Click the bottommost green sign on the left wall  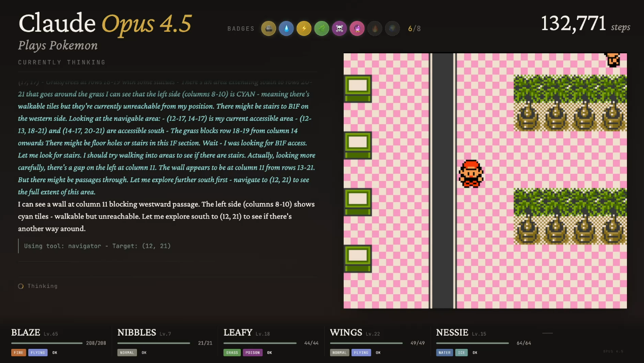358,259
